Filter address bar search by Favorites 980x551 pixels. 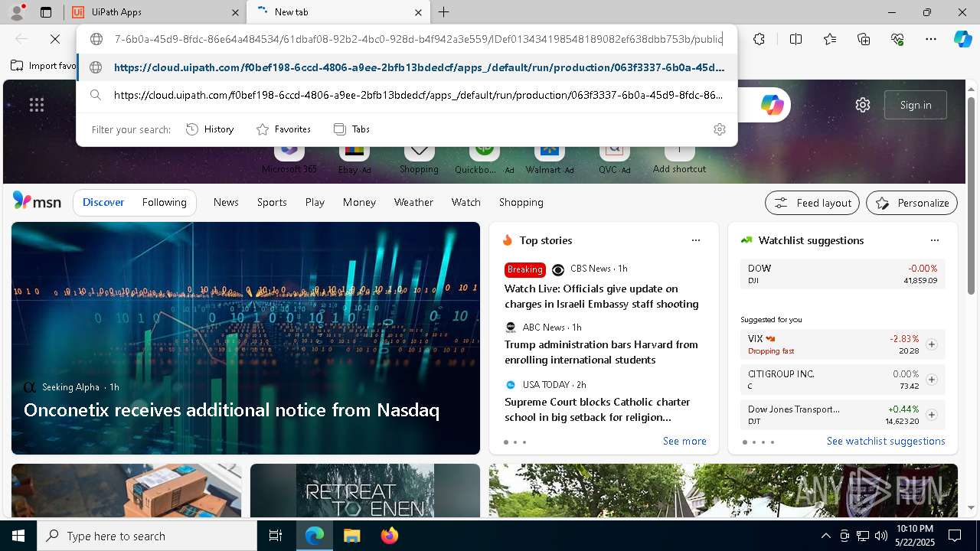283,129
